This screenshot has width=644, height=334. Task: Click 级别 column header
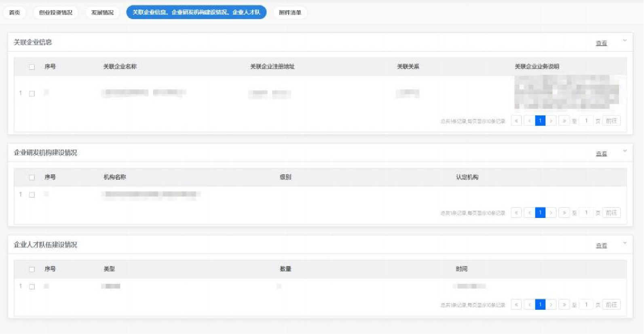click(x=285, y=177)
